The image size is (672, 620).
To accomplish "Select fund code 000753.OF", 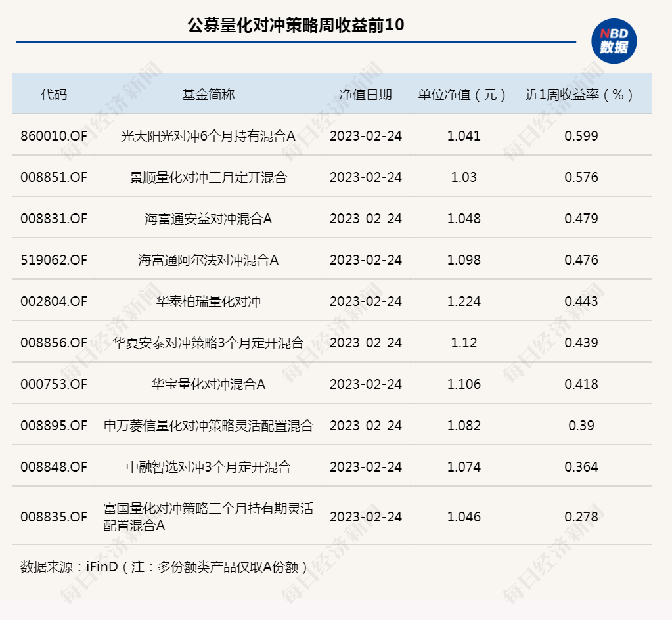I will point(54,384).
